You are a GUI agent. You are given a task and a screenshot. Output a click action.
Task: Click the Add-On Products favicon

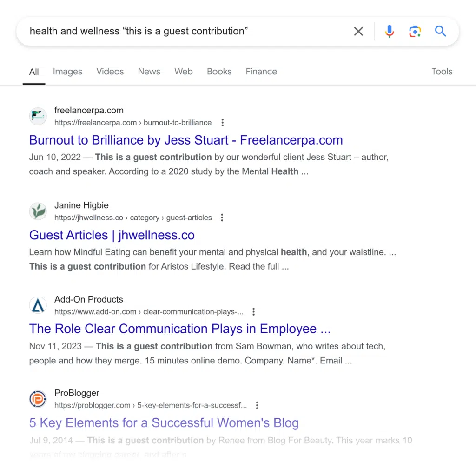coord(38,305)
